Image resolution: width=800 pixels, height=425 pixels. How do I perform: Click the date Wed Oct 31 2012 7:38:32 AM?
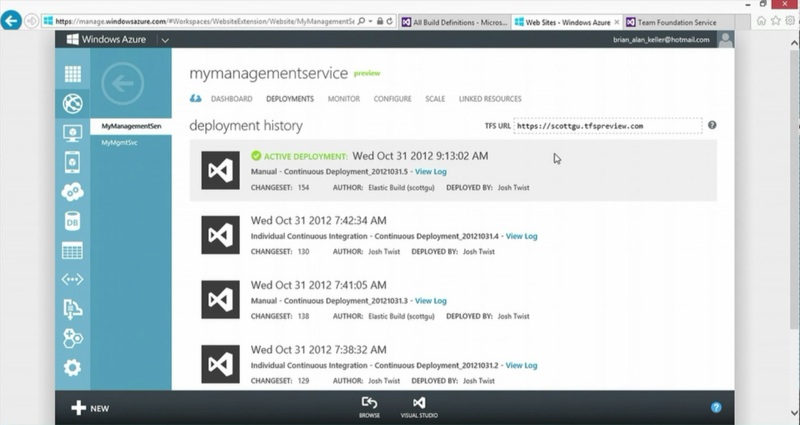(318, 349)
